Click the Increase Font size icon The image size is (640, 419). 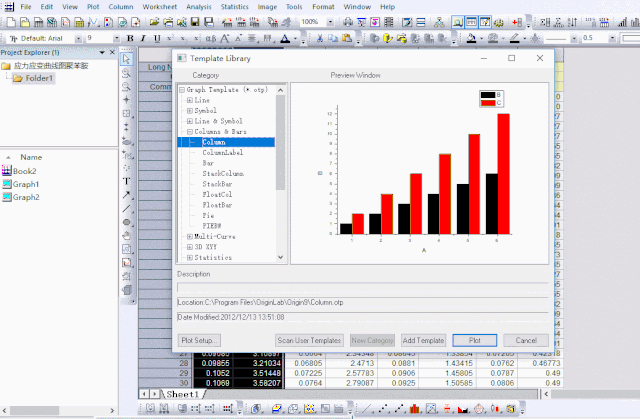224,38
